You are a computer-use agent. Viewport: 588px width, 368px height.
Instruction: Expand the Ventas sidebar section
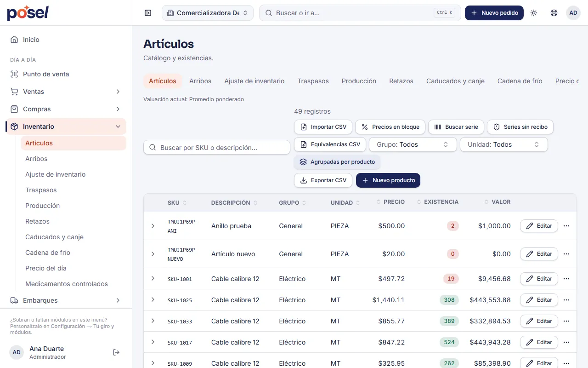(66, 92)
